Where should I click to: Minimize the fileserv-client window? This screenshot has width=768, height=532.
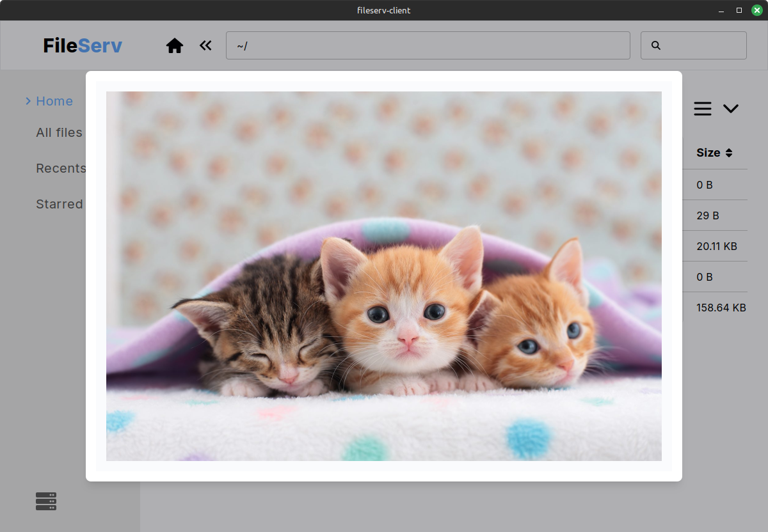pos(722,10)
